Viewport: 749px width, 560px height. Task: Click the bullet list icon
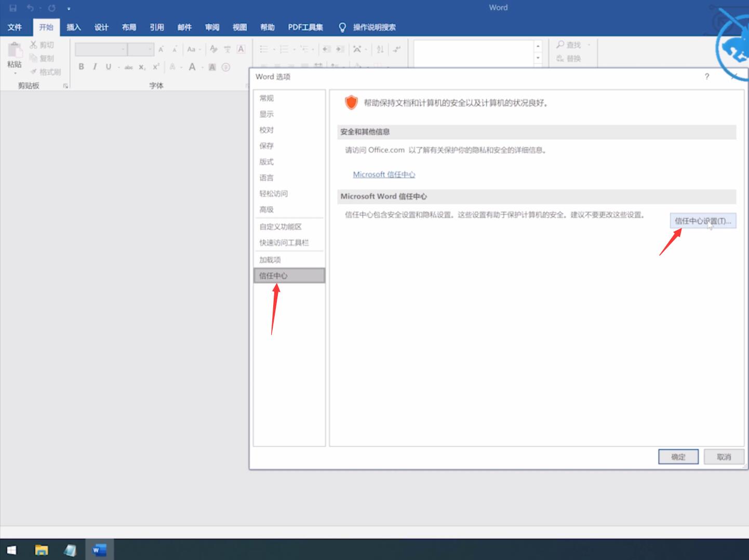(x=264, y=49)
